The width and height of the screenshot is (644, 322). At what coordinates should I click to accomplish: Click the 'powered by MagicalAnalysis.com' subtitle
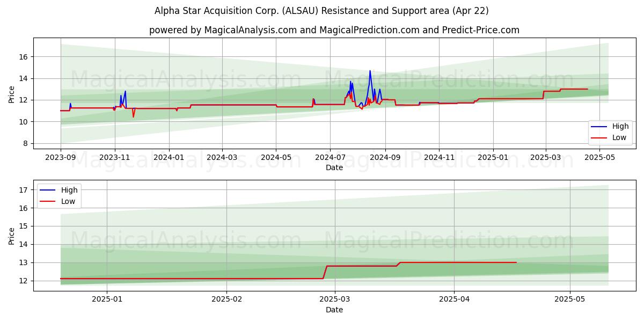pyautogui.click(x=334, y=30)
